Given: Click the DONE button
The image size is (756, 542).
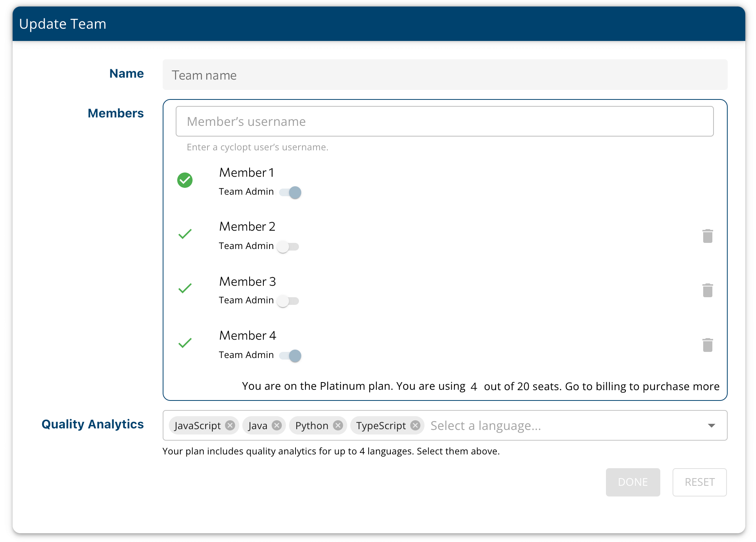Looking at the screenshot, I should 632,482.
